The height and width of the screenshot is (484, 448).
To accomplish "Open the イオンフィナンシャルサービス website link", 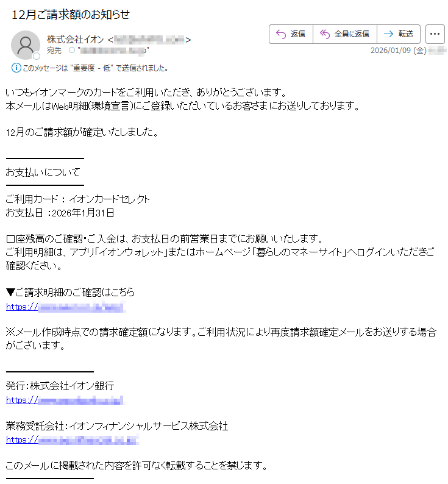I will (73, 440).
